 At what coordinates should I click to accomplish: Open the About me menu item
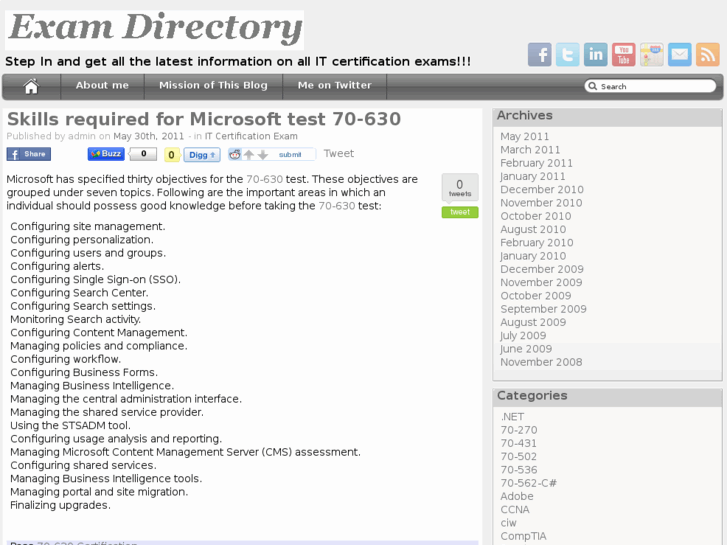(102, 85)
